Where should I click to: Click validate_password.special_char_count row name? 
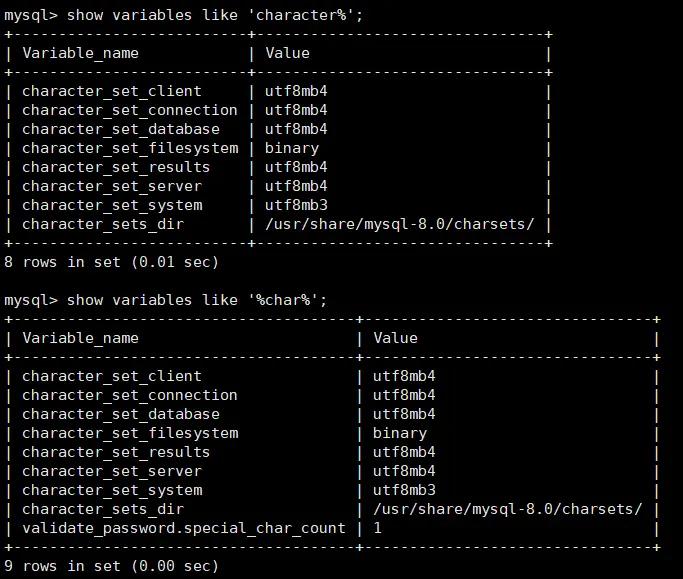tap(183, 528)
